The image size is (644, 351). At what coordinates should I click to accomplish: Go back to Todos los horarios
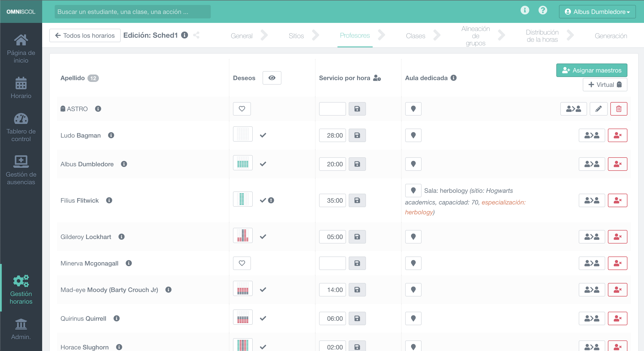point(85,35)
